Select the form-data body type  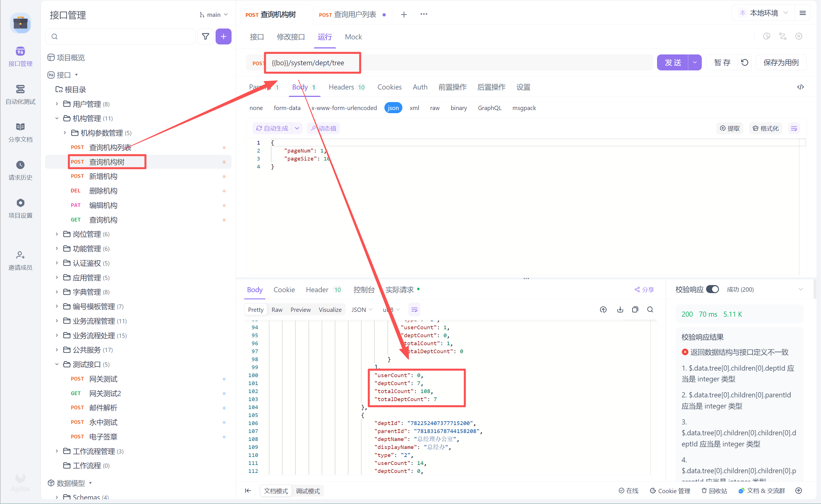[287, 108]
